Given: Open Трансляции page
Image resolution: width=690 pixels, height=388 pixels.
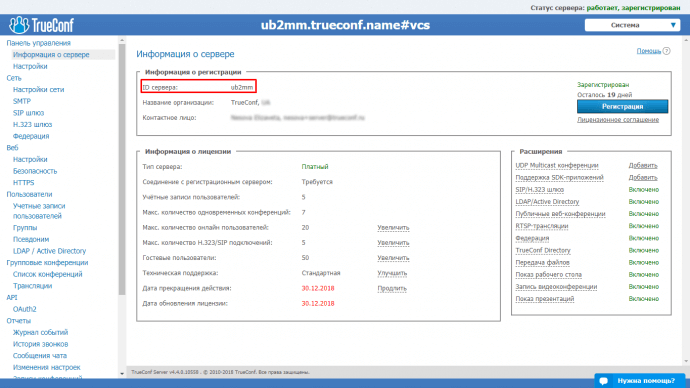Looking at the screenshot, I should [x=32, y=286].
